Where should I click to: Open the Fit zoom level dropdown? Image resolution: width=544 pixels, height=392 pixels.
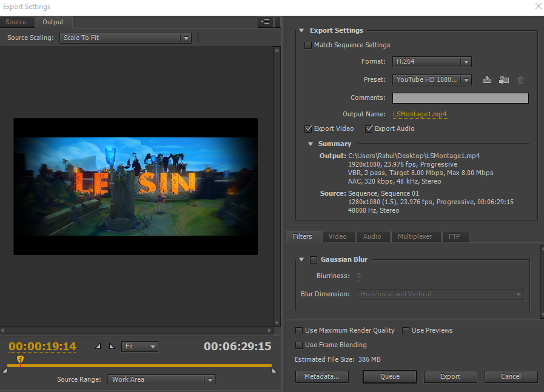(139, 346)
